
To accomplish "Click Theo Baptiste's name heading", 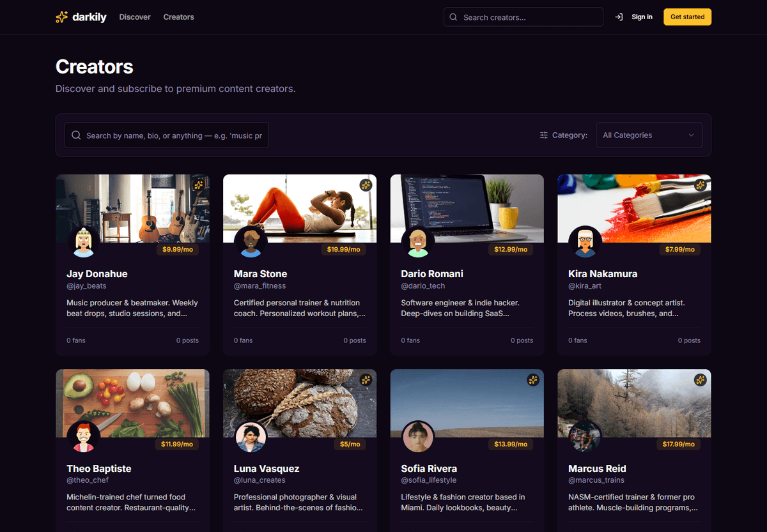I will (99, 469).
